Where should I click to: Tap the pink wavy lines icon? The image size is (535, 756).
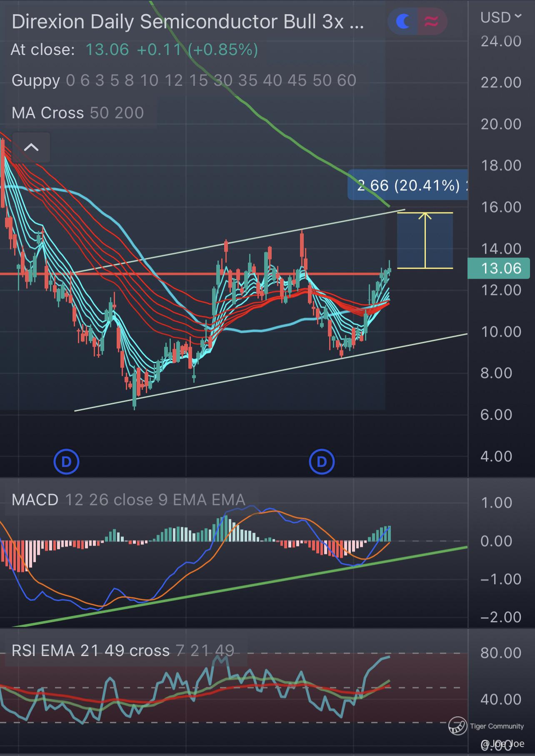point(432,21)
